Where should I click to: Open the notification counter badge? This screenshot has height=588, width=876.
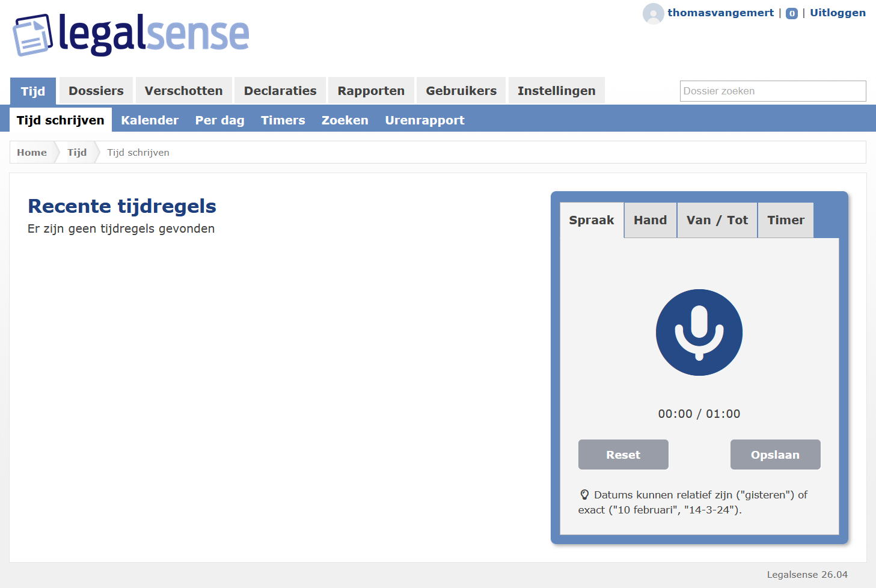(792, 13)
